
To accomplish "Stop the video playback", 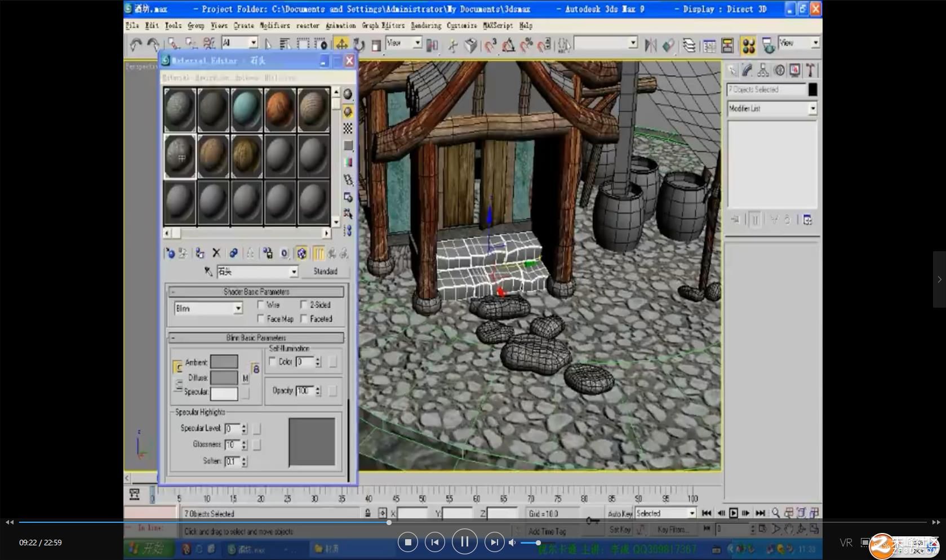I will [x=408, y=542].
